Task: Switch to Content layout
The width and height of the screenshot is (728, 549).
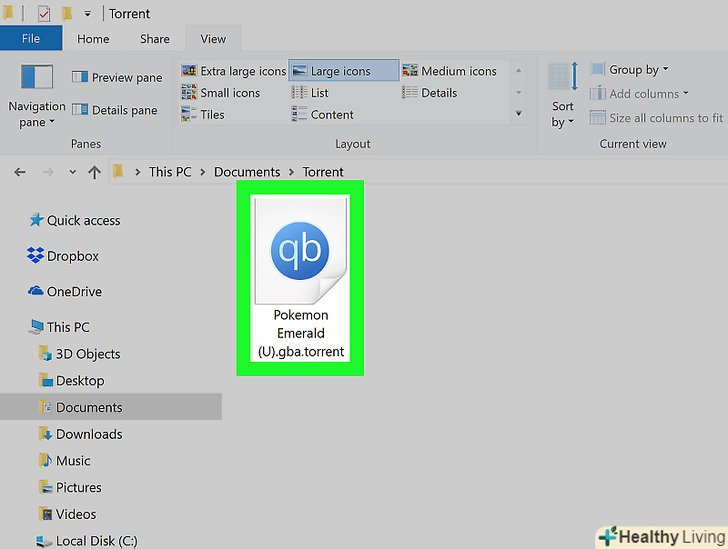Action: (323, 114)
